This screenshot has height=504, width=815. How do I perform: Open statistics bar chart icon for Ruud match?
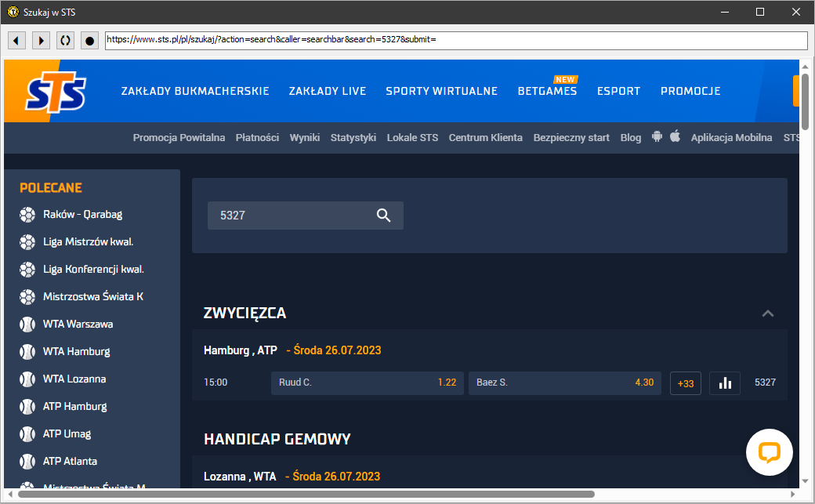(725, 383)
